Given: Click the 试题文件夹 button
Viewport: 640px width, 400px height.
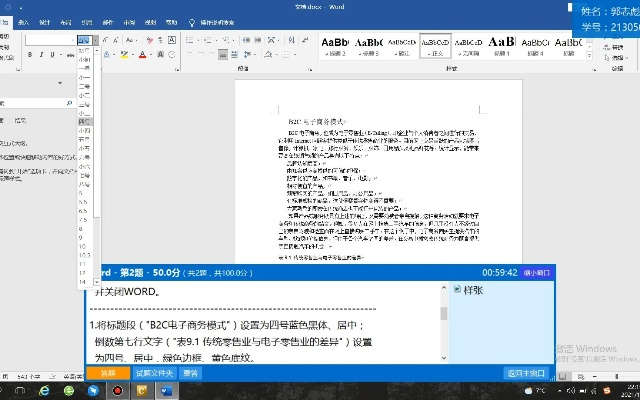Looking at the screenshot, I should [152, 373].
